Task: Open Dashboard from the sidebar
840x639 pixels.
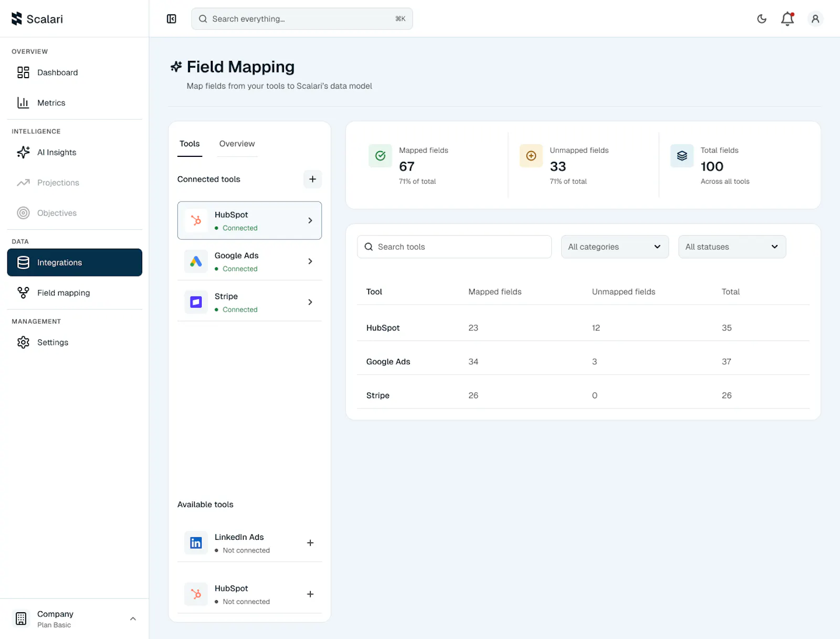Action: (75, 72)
